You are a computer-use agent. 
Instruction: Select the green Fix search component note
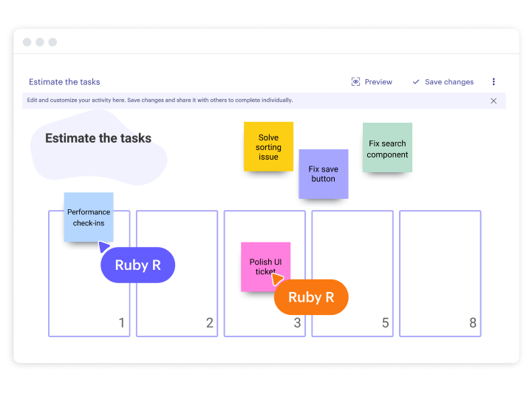[x=387, y=148]
